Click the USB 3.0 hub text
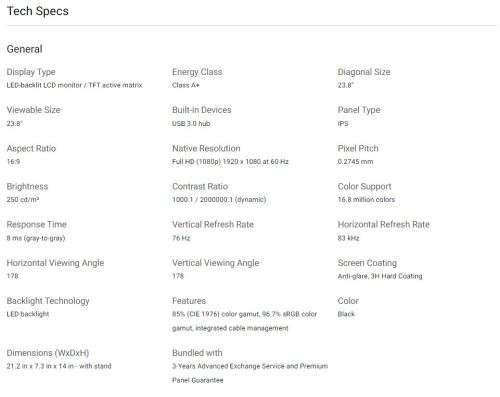This screenshot has height=397, width=500. [191, 124]
